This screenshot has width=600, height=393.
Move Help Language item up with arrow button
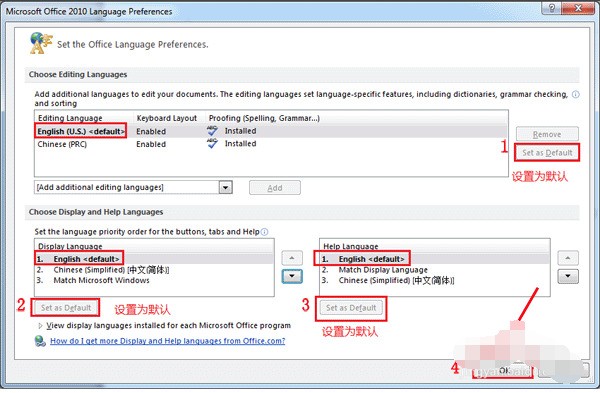[x=568, y=258]
